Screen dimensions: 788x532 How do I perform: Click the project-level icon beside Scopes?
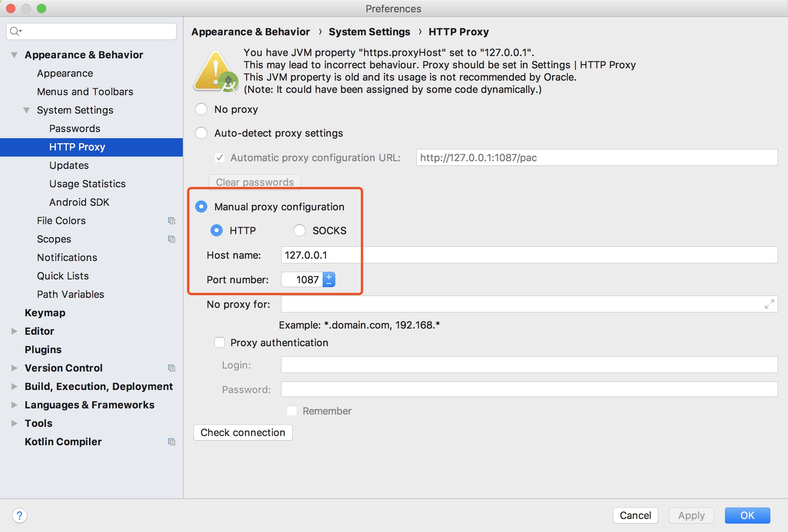[172, 239]
